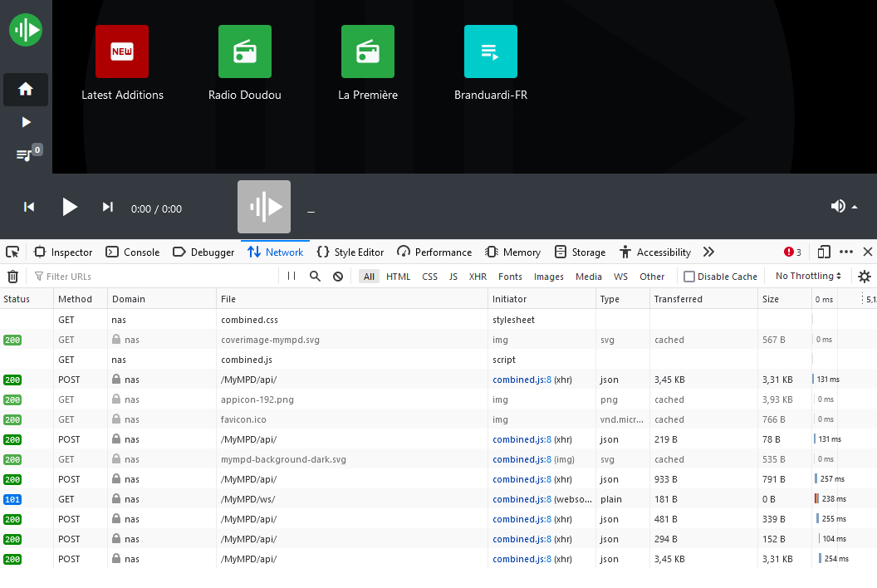Skip to previous track

click(x=29, y=207)
